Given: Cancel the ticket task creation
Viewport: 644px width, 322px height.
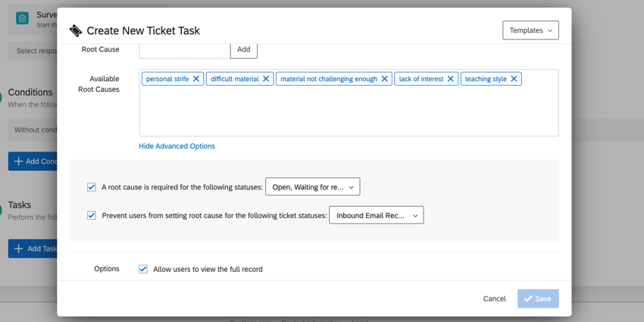Looking at the screenshot, I should click(494, 299).
